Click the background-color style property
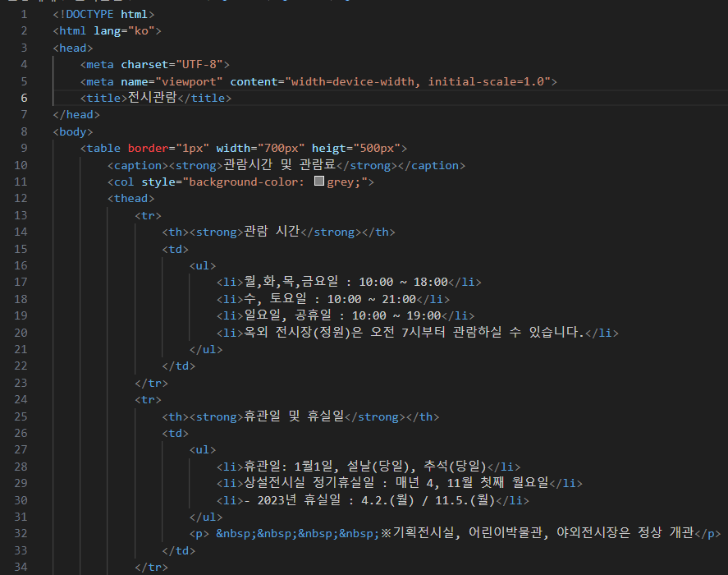Screen dimensions: 728x575 click(243, 182)
